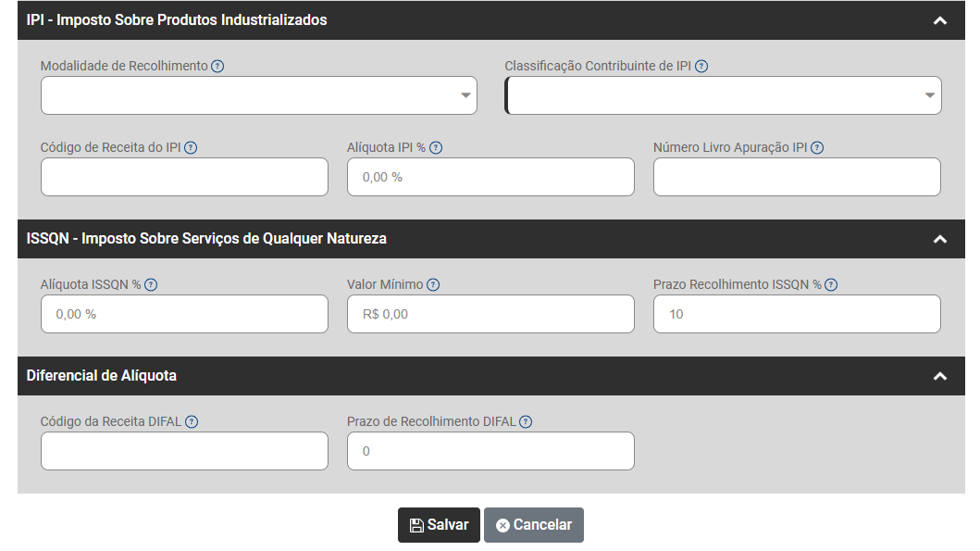Viewport: 980px width, 551px height.
Task: Click help icon beside Prazo Recolhimento ISSQN %
Action: pos(831,285)
